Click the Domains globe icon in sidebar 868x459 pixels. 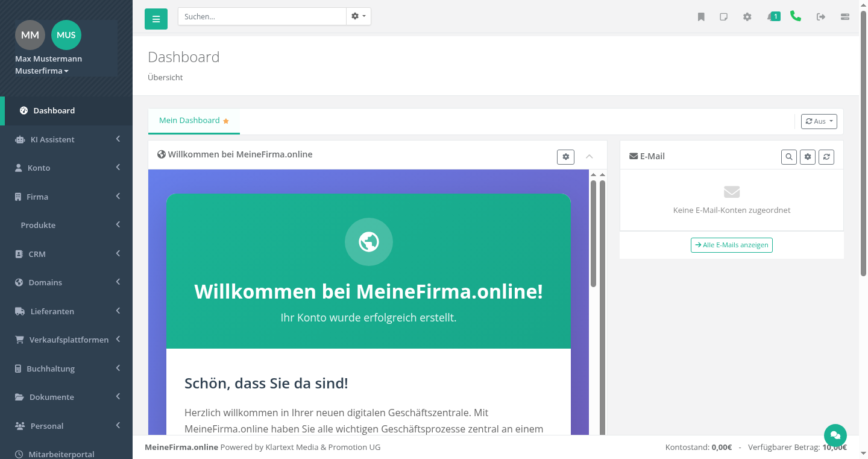(x=19, y=282)
